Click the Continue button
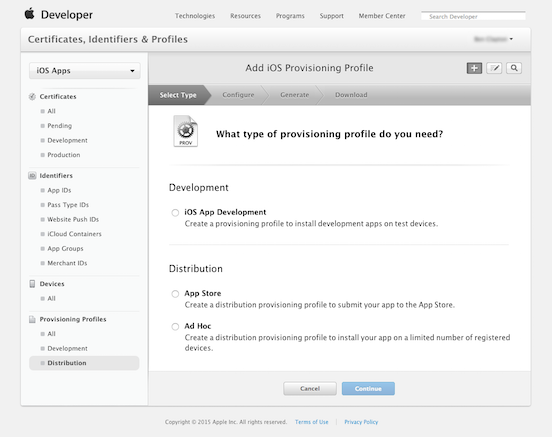The width and height of the screenshot is (552, 437). tap(368, 388)
